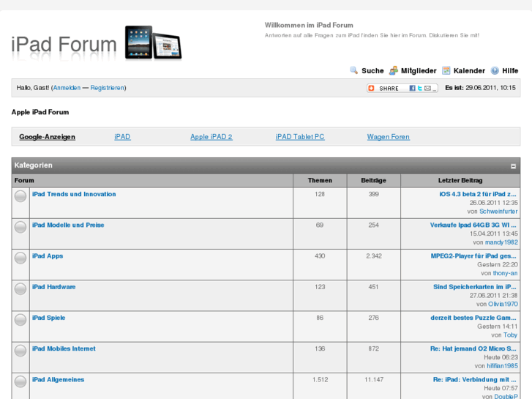Open the Registrieren link

107,88
